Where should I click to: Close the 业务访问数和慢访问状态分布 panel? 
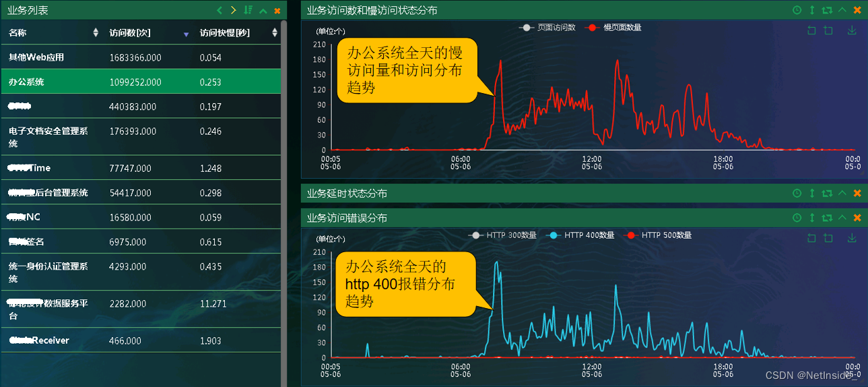[857, 10]
